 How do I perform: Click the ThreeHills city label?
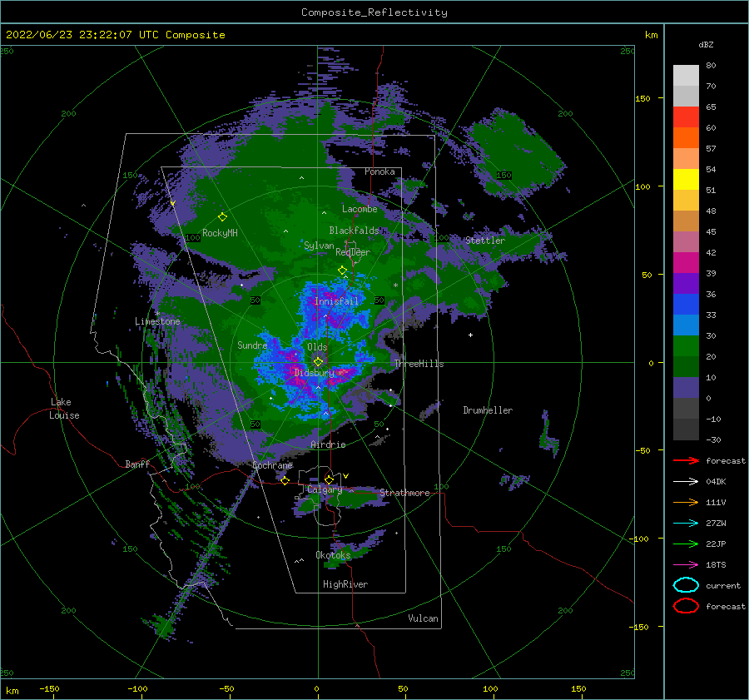click(419, 364)
